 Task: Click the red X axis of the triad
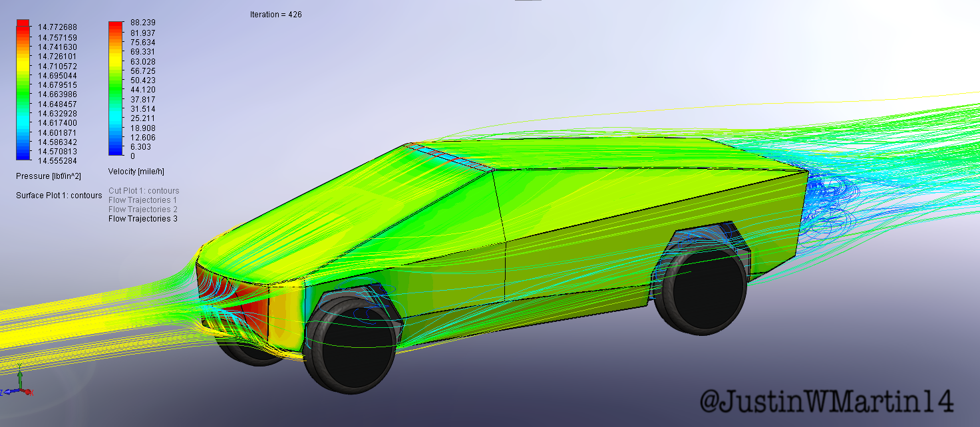coord(27,392)
